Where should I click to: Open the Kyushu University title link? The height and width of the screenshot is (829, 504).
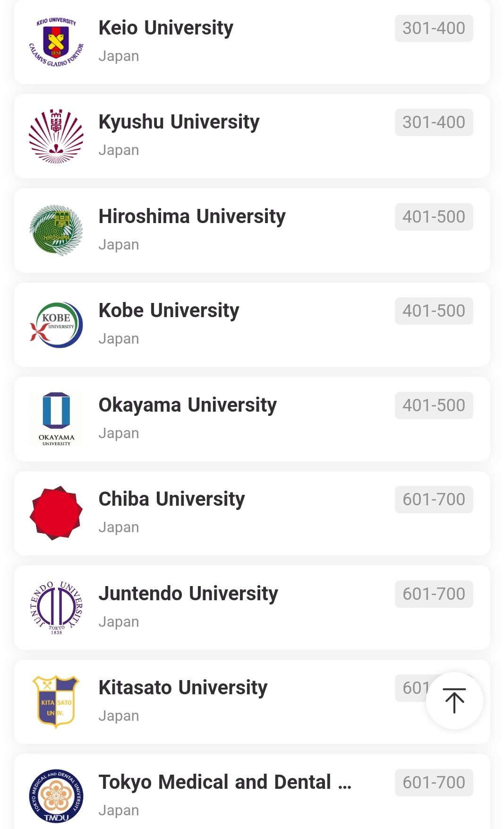[179, 122]
